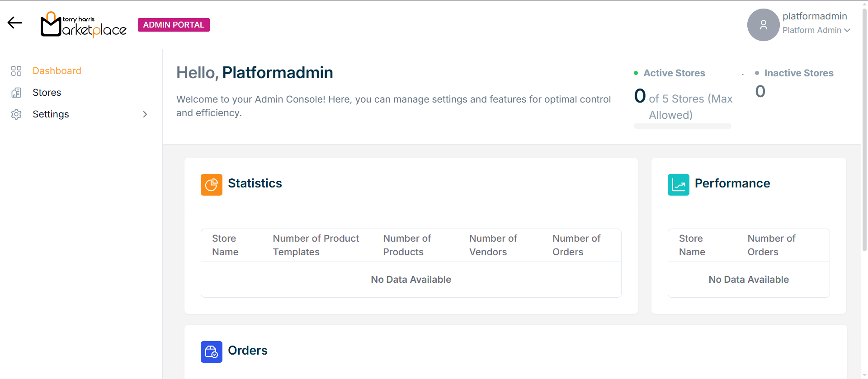
Task: Click the Active Stores label
Action: point(674,73)
